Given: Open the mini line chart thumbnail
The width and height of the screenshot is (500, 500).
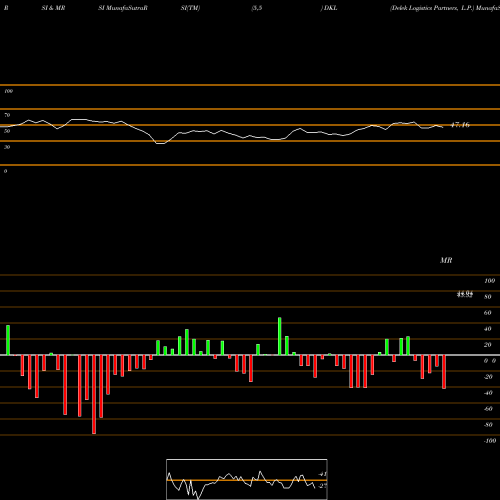Looking at the screenshot, I should [247, 479].
